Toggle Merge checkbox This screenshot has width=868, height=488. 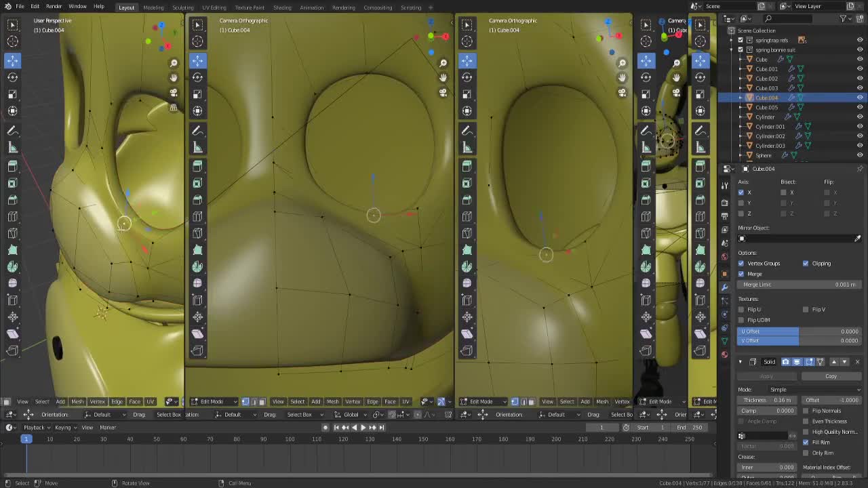741,274
